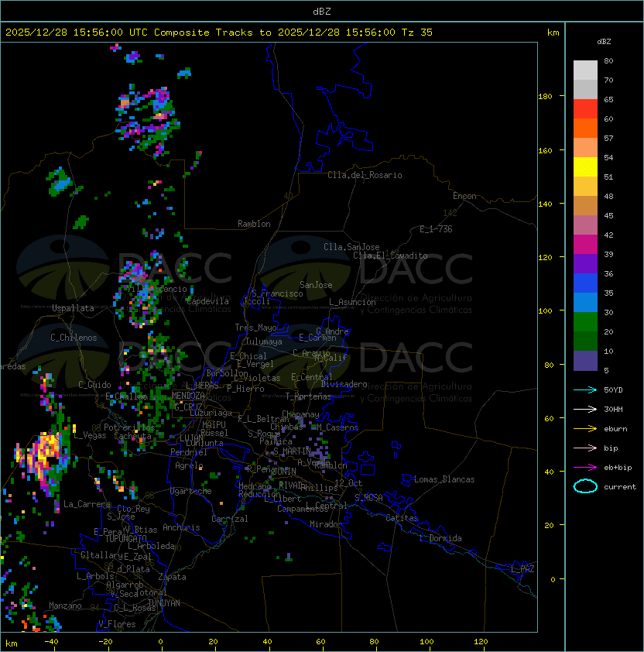Click the Tulumaya label
644x652 pixels.
(x=264, y=341)
